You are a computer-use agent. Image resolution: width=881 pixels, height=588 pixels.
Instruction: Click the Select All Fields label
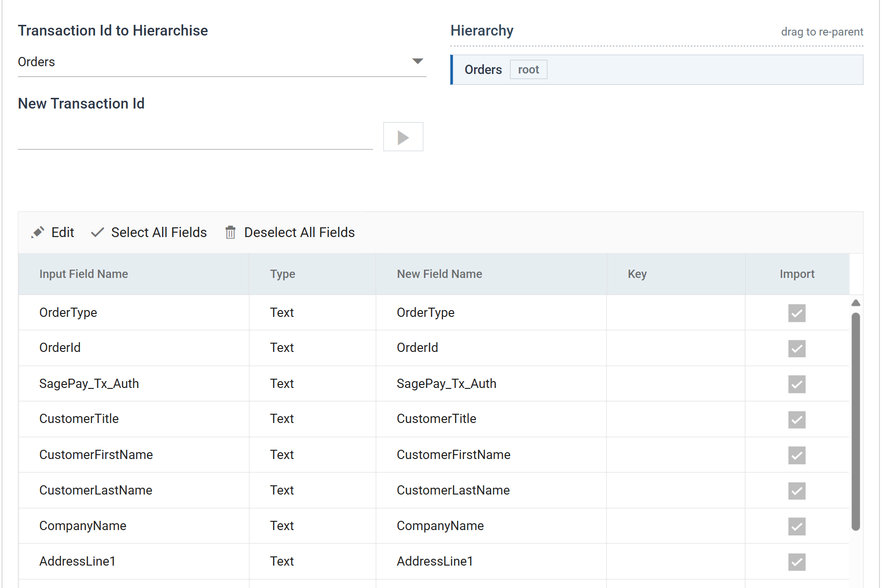[159, 232]
